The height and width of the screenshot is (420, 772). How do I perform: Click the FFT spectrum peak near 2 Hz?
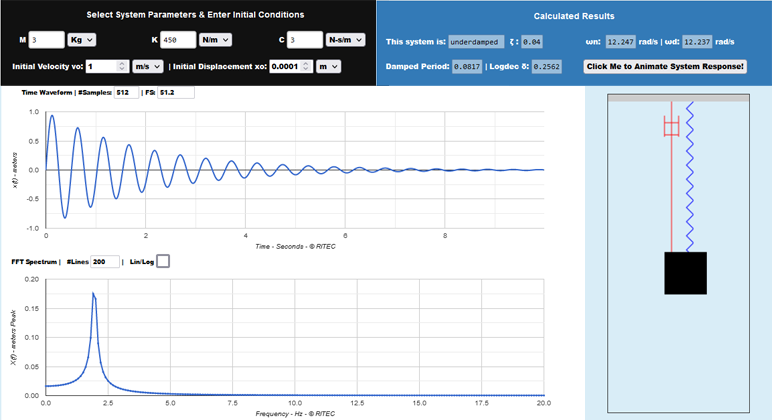(x=93, y=294)
